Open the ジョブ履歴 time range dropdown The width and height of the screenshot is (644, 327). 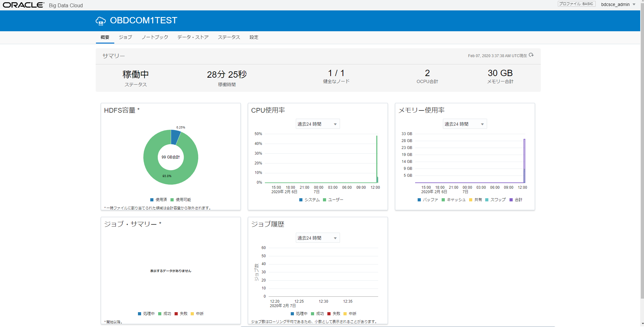pos(318,238)
